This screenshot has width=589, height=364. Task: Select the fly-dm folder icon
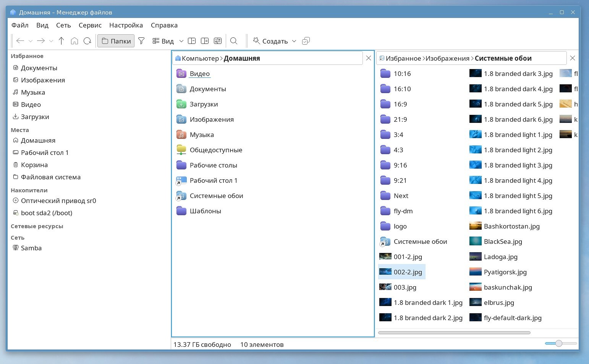(x=385, y=211)
